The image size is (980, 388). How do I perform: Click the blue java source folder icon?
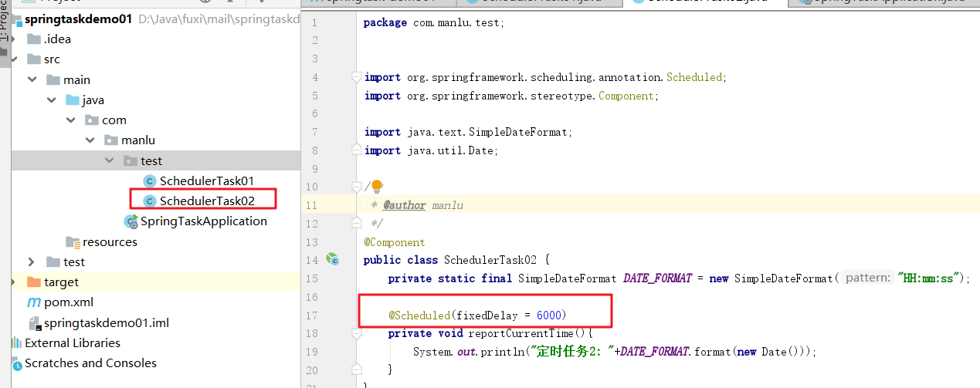pyautogui.click(x=73, y=100)
